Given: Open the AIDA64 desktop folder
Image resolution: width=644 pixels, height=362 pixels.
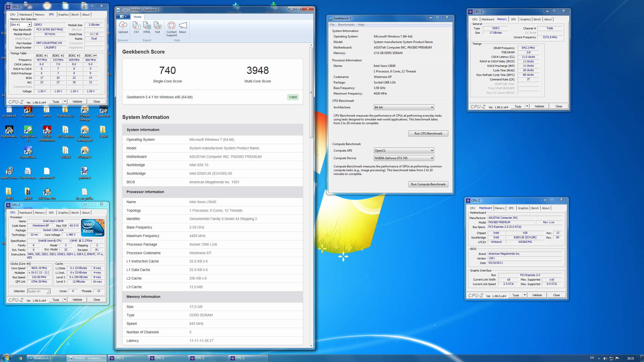Looking at the screenshot, I should [x=65, y=153].
